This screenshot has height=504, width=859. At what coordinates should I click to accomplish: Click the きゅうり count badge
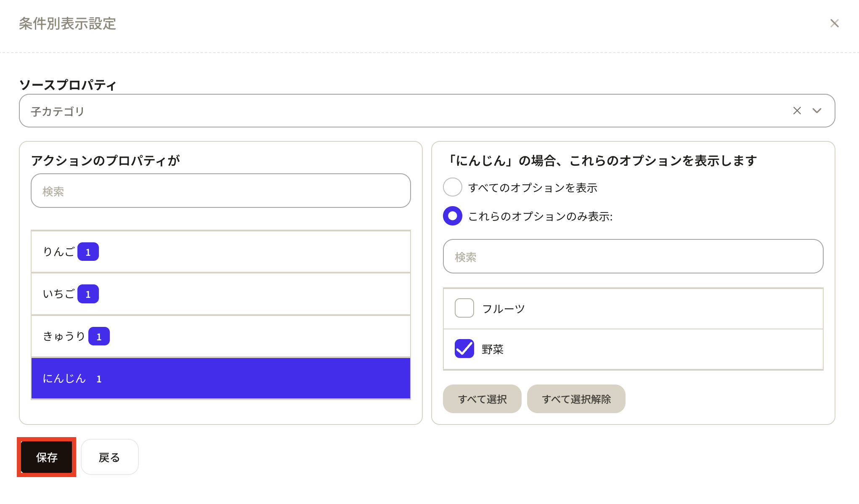click(99, 337)
